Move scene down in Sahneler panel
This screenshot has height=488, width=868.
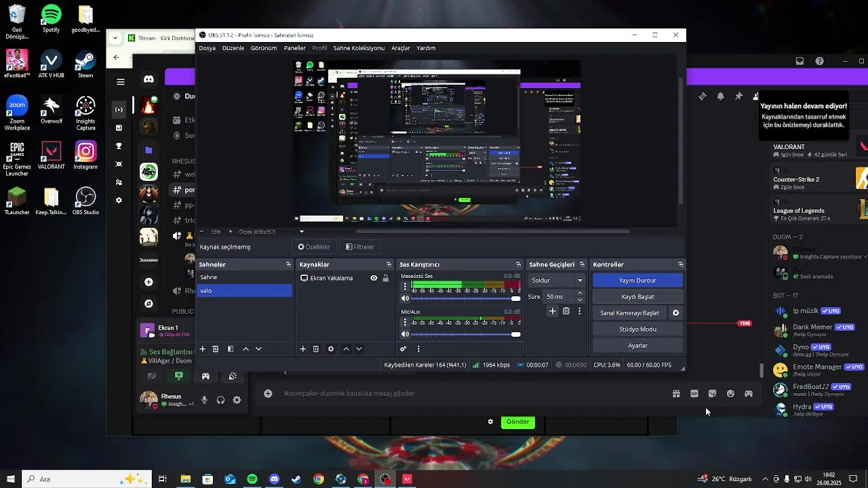(x=258, y=349)
